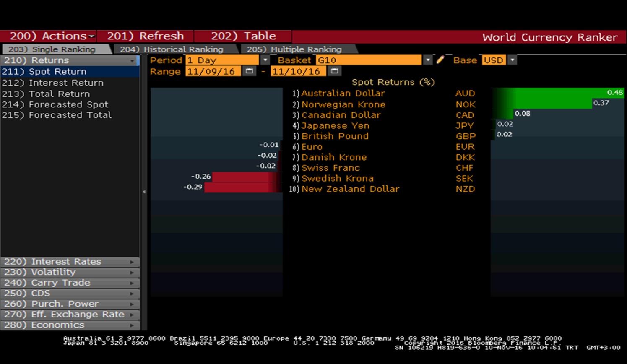This screenshot has width=627, height=364.
Task: Expand the 260) Purch. Power section
Action: 70,304
